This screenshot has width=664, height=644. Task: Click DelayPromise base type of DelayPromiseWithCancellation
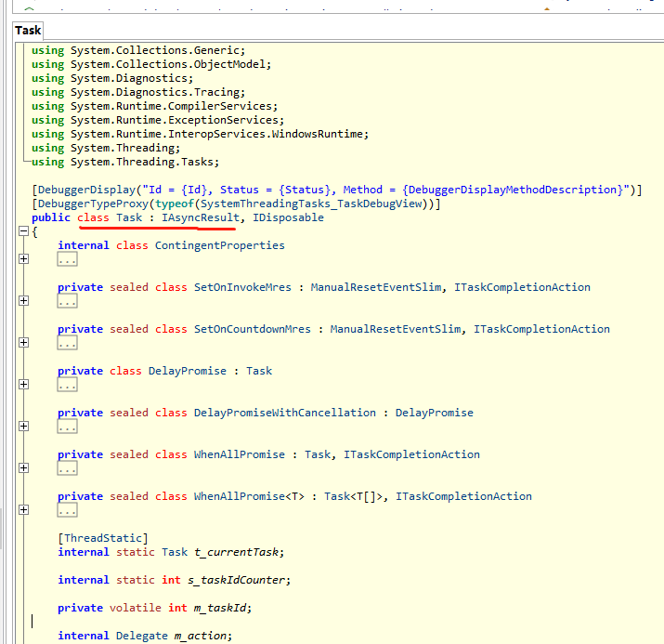[x=435, y=413]
